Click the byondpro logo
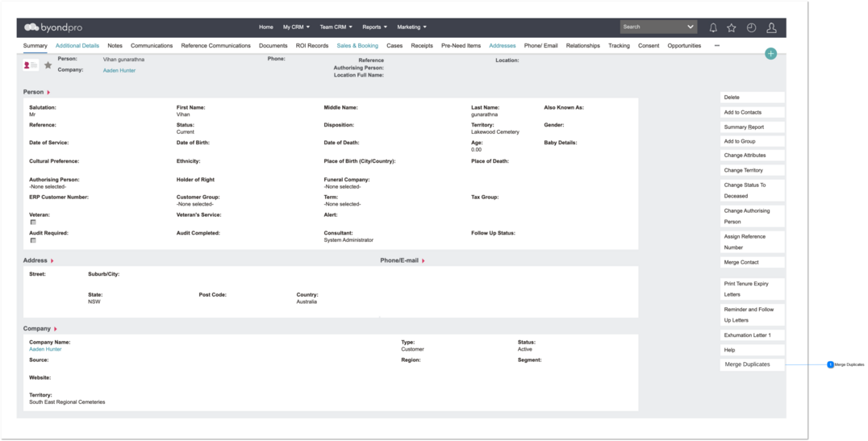This screenshot has height=441, width=868. coord(53,27)
